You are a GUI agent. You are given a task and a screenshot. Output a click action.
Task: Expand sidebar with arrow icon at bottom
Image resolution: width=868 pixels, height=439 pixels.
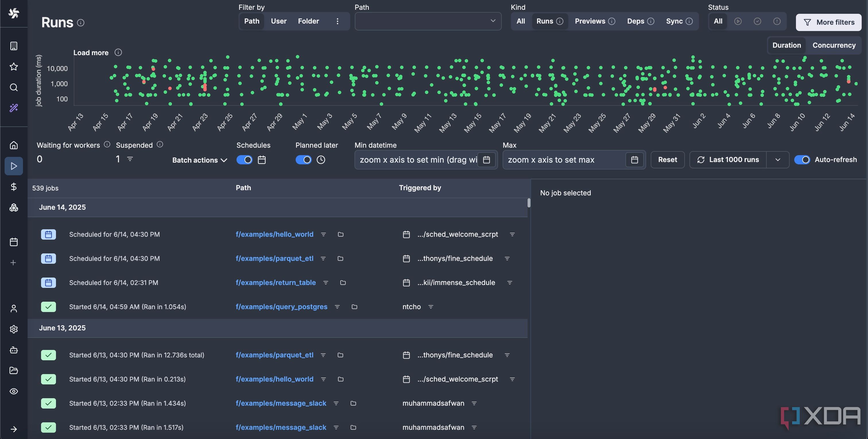[13, 429]
